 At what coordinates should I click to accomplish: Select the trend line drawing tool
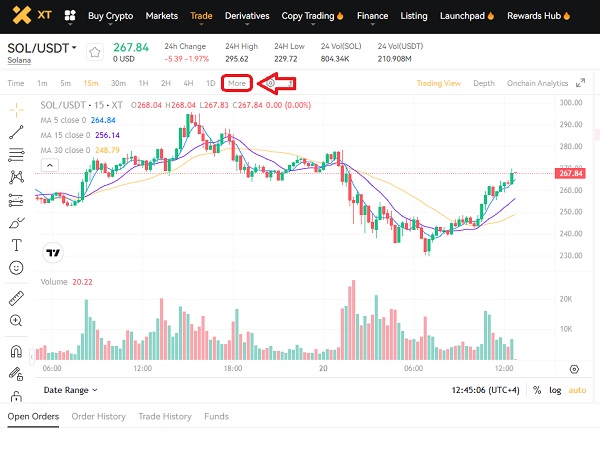(x=16, y=132)
